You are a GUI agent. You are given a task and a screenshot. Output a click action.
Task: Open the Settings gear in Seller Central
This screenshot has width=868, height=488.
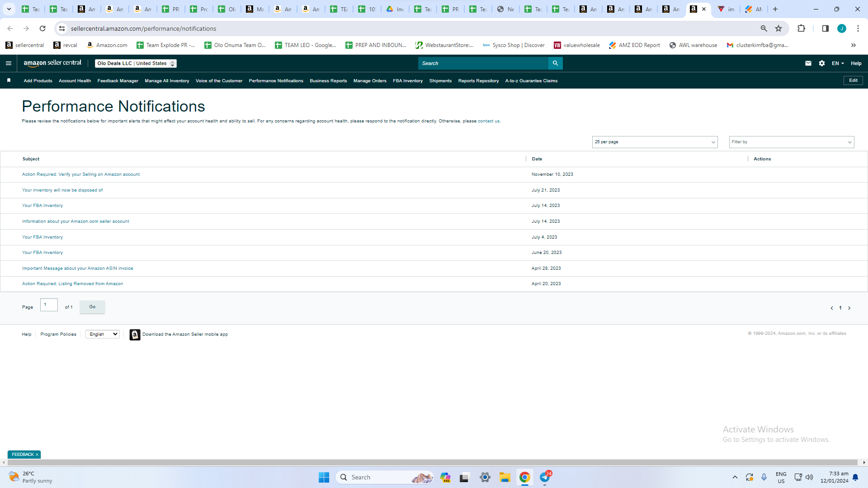coord(822,63)
